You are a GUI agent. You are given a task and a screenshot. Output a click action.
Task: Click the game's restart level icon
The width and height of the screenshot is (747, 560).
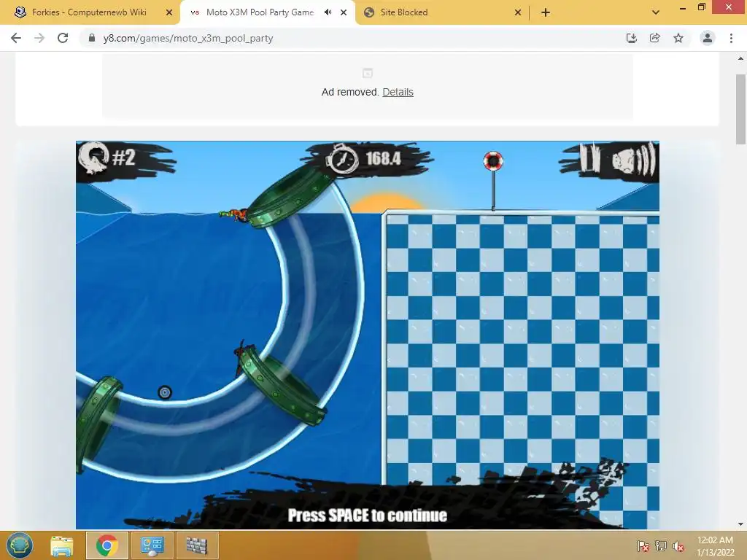pyautogui.click(x=94, y=157)
